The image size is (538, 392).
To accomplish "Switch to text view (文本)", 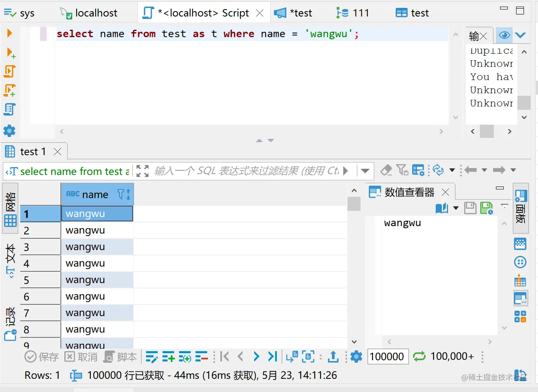I will 10,260.
